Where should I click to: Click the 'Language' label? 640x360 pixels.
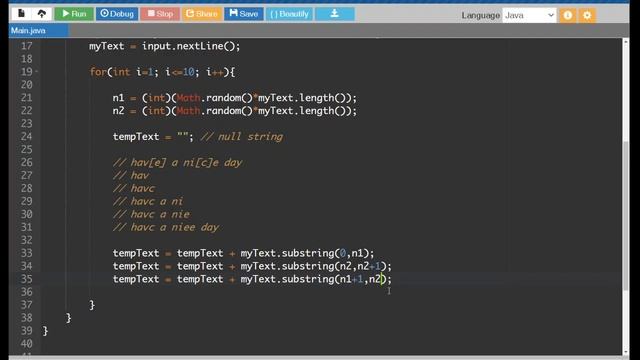tap(480, 16)
